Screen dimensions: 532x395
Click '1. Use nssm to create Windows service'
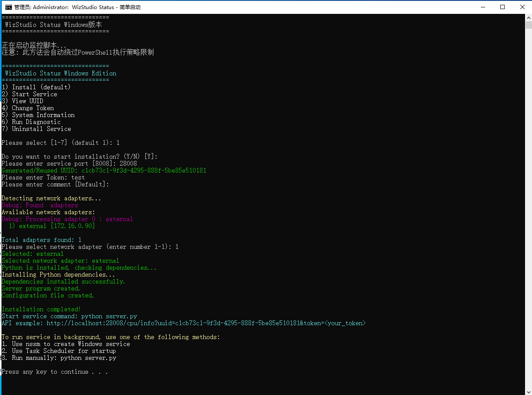click(x=66, y=344)
